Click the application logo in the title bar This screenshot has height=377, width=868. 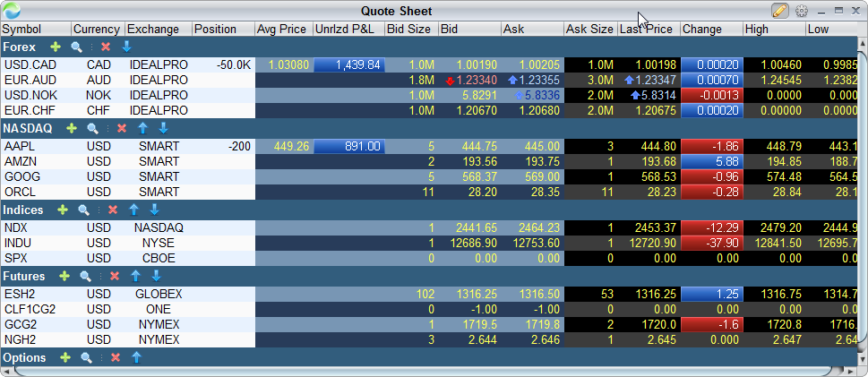click(x=12, y=11)
